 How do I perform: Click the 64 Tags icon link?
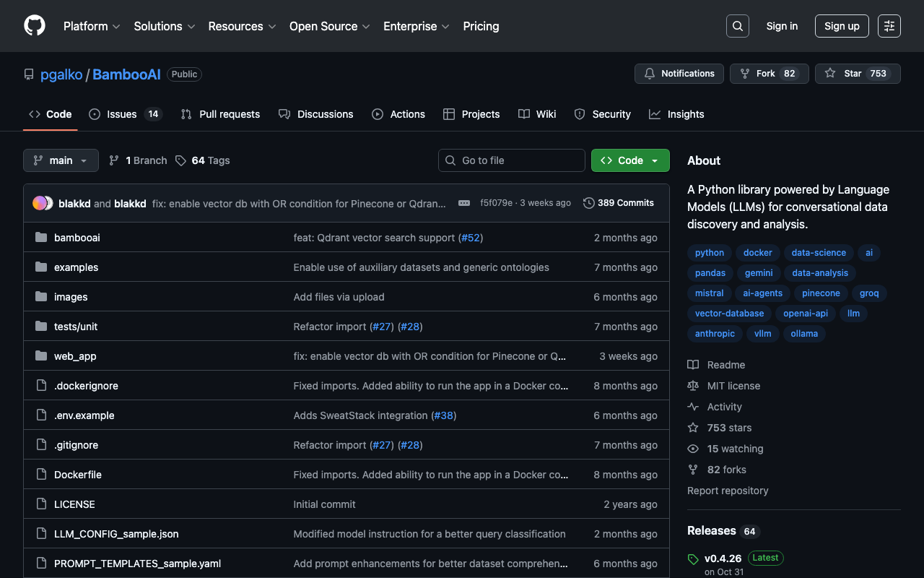tap(202, 160)
